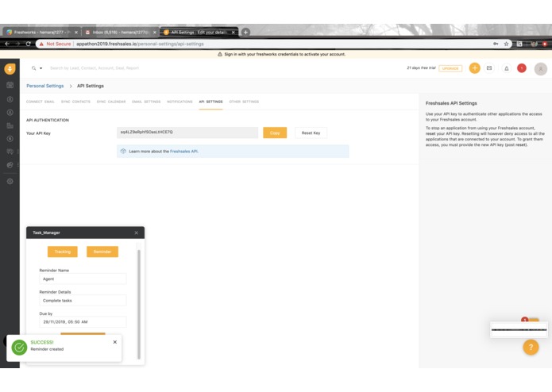Open the user profile avatar
Viewport: 552px width, 392px height.
pos(541,69)
